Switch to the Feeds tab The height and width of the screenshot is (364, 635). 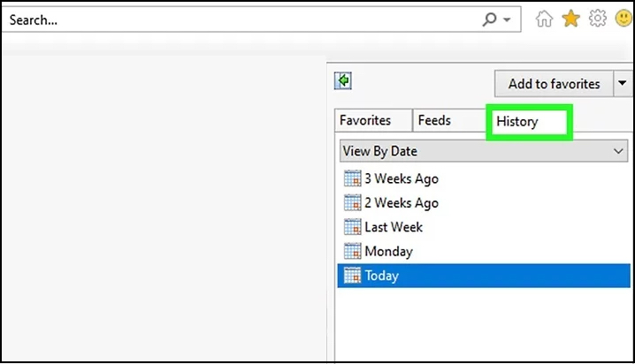pyautogui.click(x=434, y=121)
